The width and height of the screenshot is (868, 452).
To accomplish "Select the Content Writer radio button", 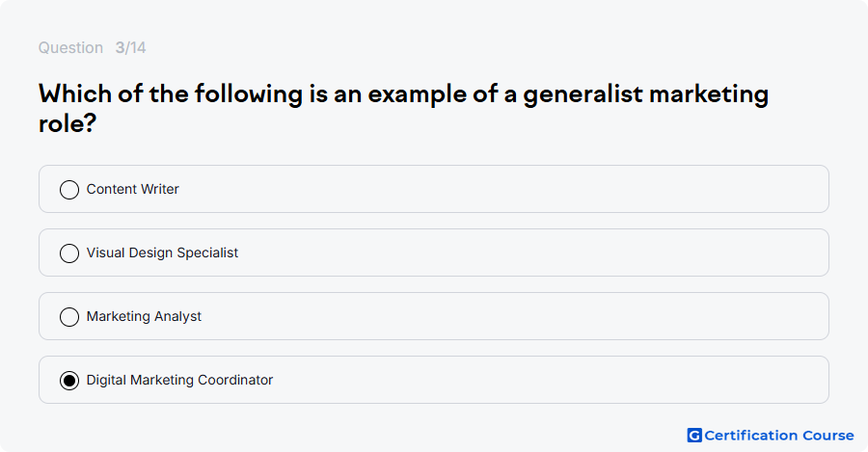I will pyautogui.click(x=69, y=190).
